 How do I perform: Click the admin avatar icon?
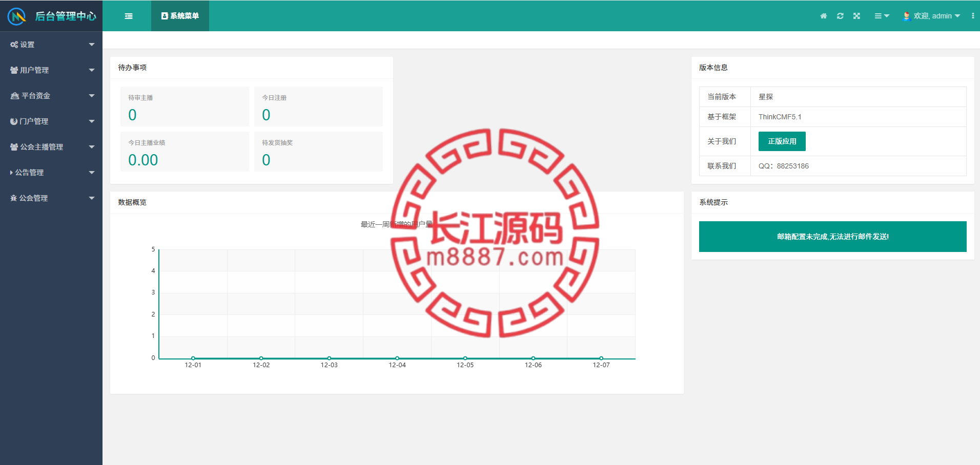[906, 16]
